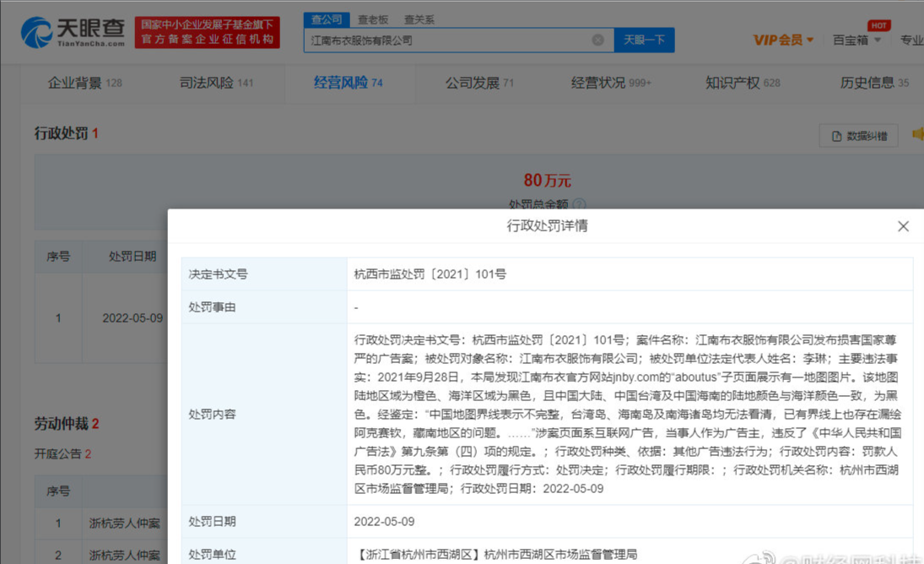Image resolution: width=924 pixels, height=564 pixels.
Task: Click the 处罚事由 row label
Action: pos(212,307)
